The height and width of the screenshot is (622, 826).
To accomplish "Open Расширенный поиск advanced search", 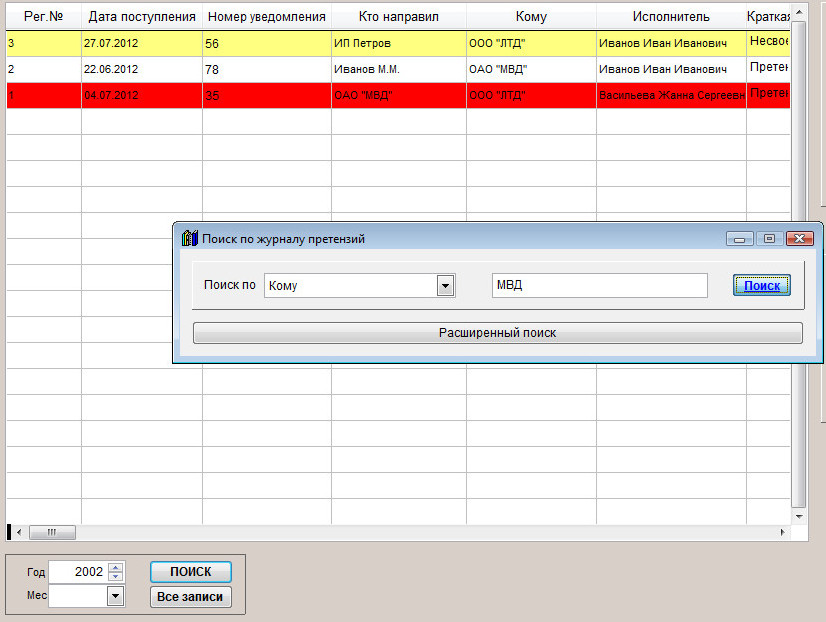I will tap(498, 333).
